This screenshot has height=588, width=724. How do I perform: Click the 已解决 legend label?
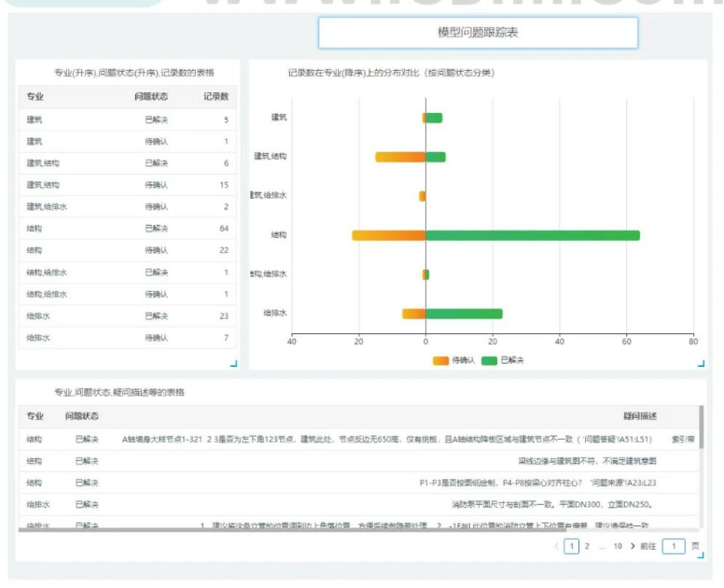[512, 360]
